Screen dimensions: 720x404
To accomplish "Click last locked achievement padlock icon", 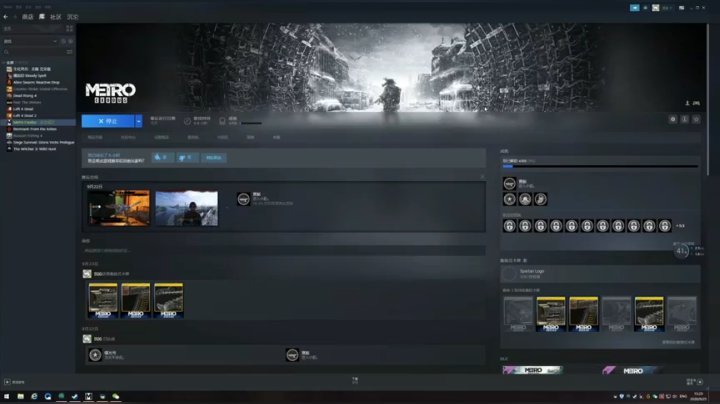I will click(664, 225).
